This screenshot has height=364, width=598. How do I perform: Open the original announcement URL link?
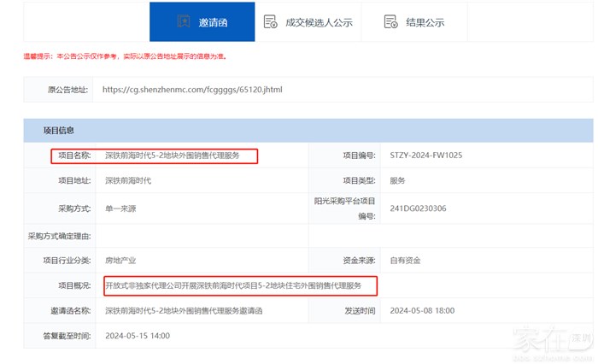click(x=191, y=89)
